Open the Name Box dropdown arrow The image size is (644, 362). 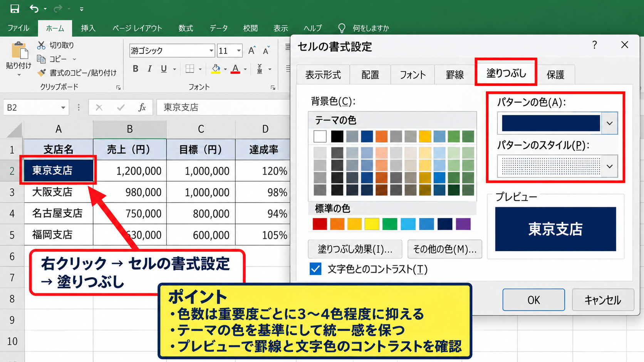[63, 108]
